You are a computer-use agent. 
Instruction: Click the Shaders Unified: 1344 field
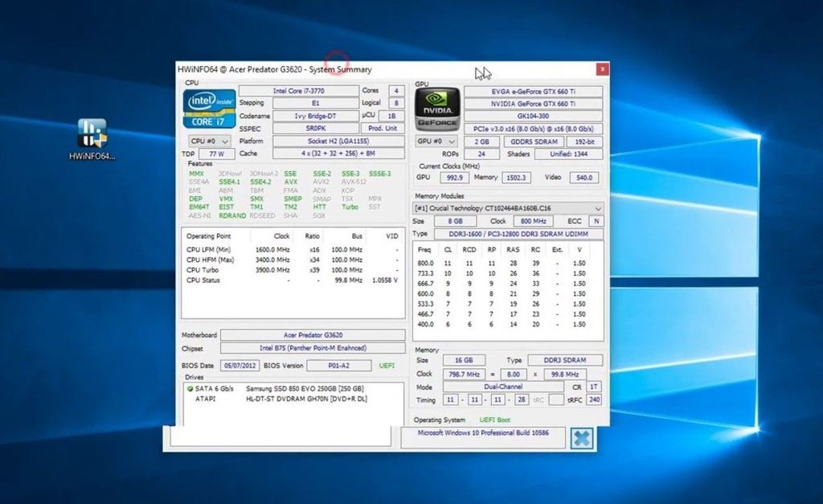point(568,154)
